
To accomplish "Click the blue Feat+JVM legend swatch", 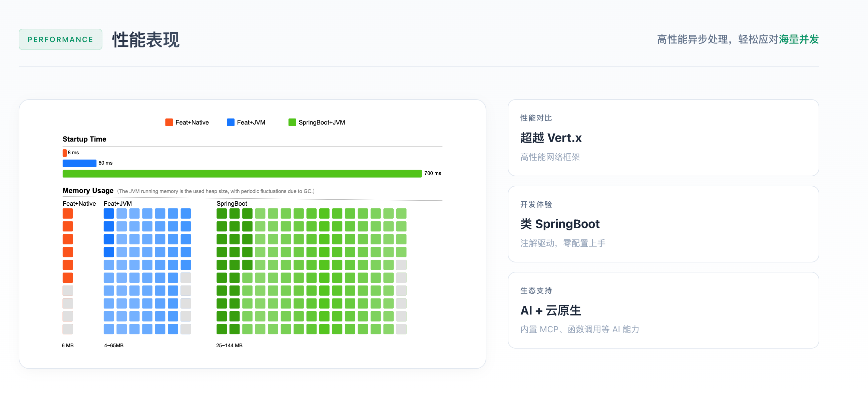I will point(231,122).
